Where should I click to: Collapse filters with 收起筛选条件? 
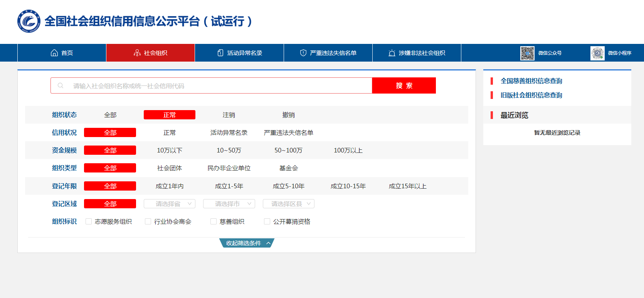247,243
